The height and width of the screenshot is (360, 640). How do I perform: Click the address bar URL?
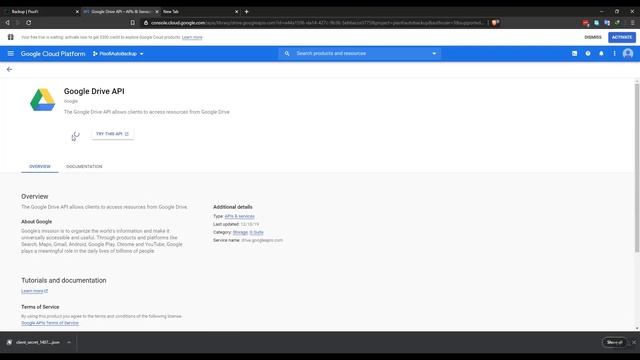pos(316,23)
